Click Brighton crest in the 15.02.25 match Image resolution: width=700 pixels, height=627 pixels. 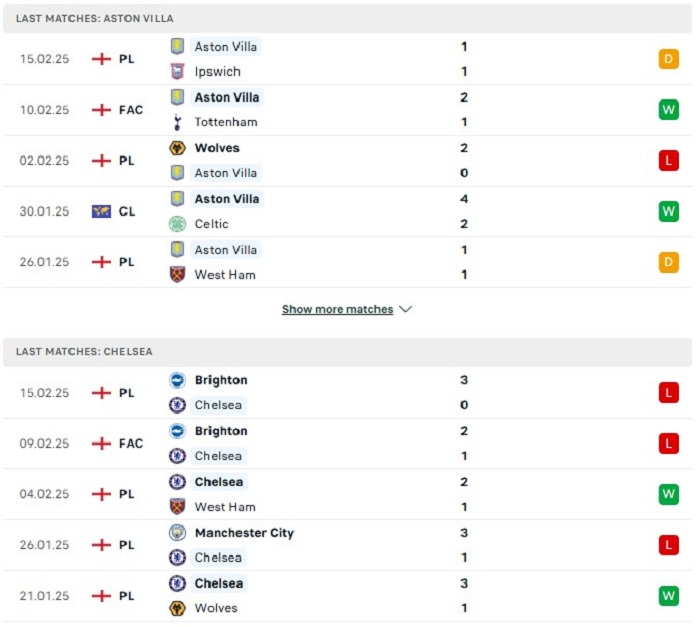[x=177, y=380]
